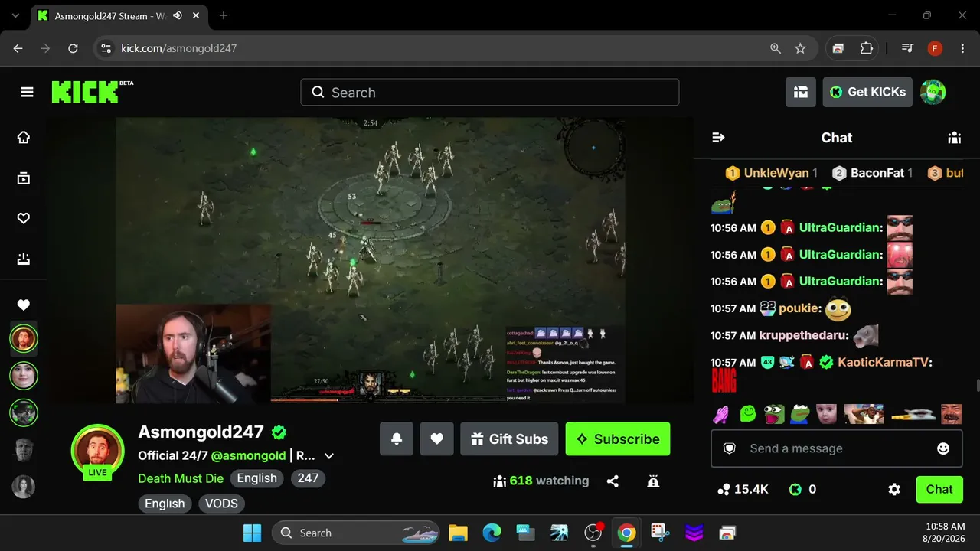Open Microsoft Edge from taskbar
Viewport: 980px width, 551px height.
coord(492,533)
